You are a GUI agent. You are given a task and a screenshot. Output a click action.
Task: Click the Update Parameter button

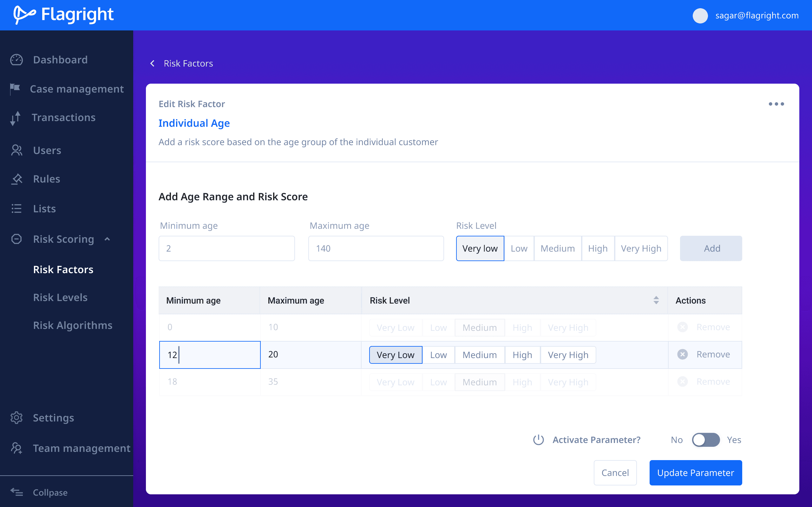695,472
